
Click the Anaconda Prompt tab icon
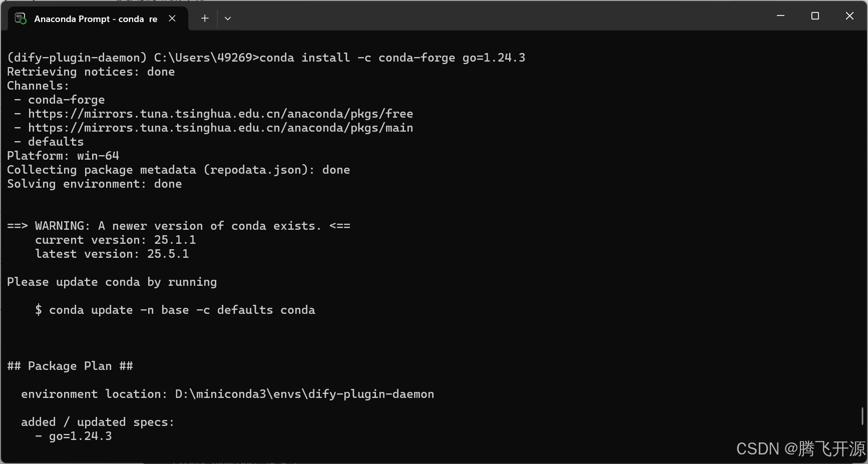tap(20, 19)
